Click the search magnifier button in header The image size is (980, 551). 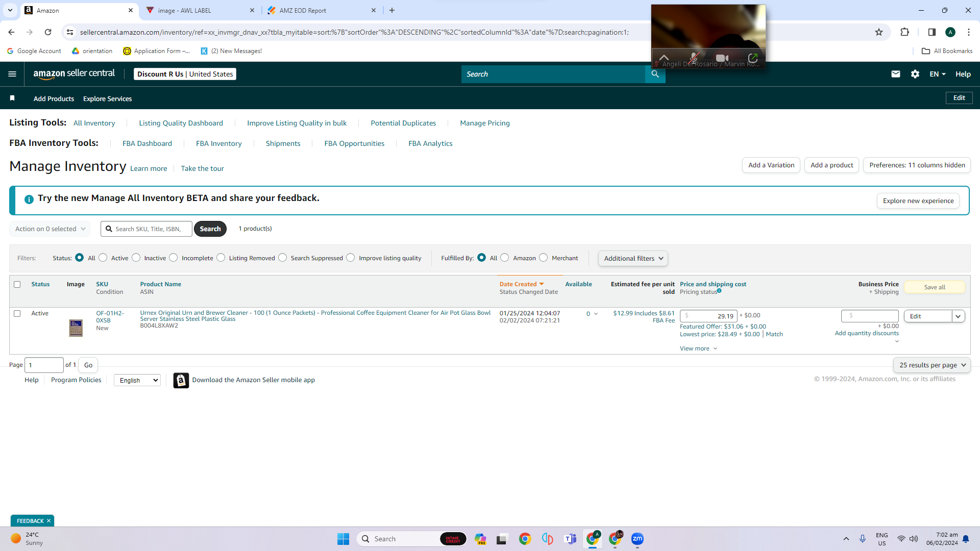[655, 74]
